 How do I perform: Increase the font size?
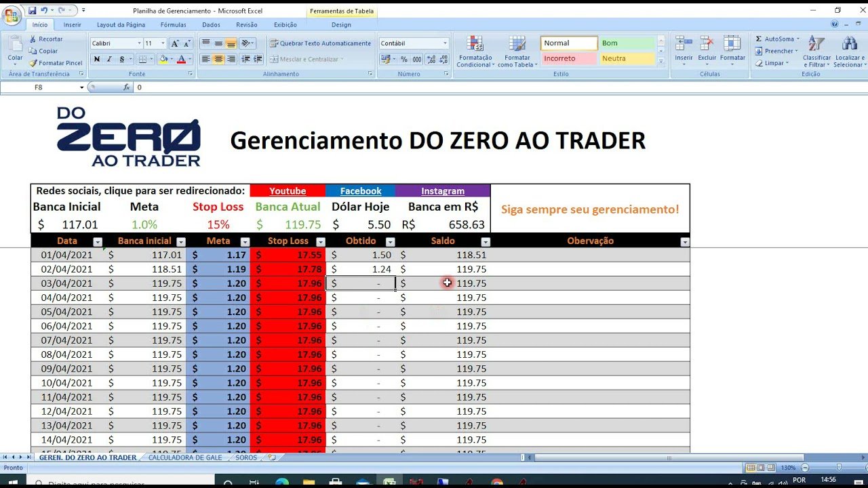tap(175, 43)
